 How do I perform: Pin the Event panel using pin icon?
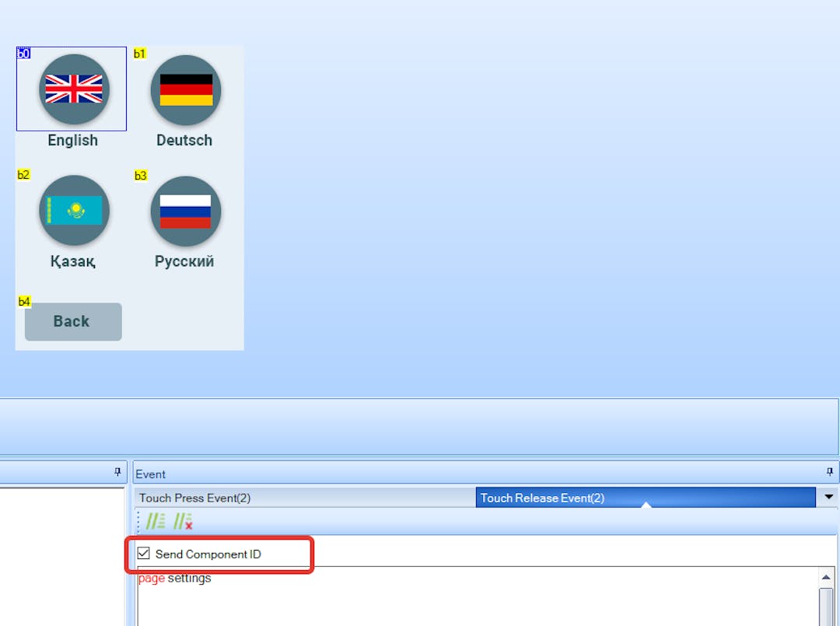[830, 472]
